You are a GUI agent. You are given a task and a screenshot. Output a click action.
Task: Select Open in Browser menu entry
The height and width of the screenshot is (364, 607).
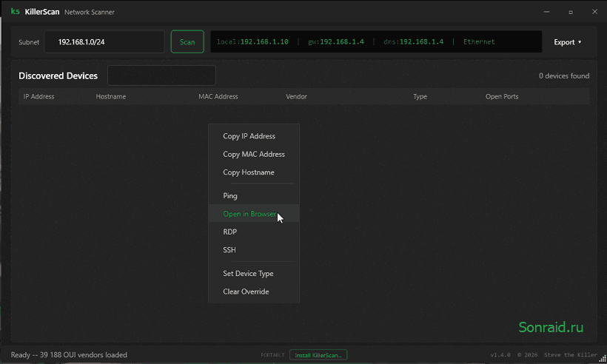click(x=254, y=214)
